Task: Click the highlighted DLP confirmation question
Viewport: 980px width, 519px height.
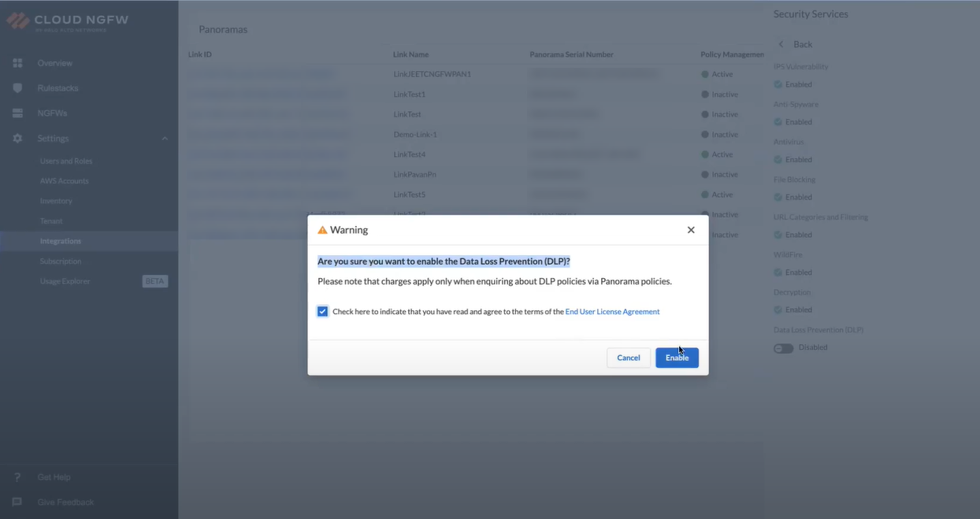Action: [x=444, y=261]
